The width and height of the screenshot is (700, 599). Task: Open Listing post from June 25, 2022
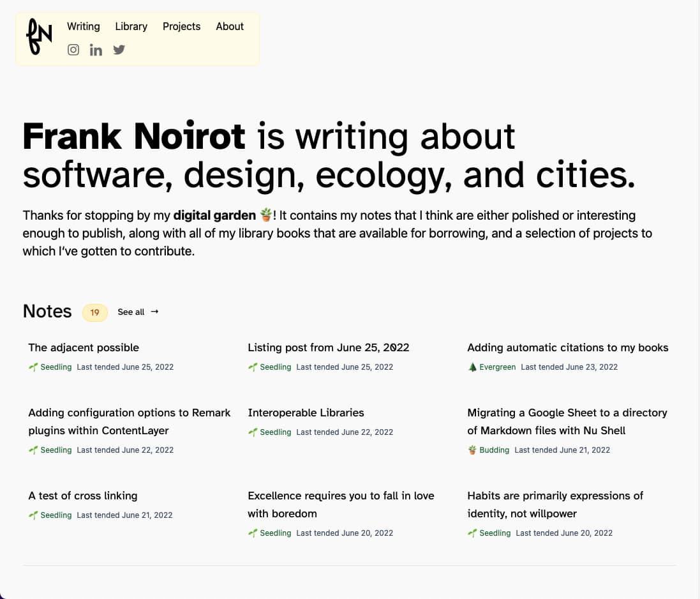pyautogui.click(x=328, y=347)
